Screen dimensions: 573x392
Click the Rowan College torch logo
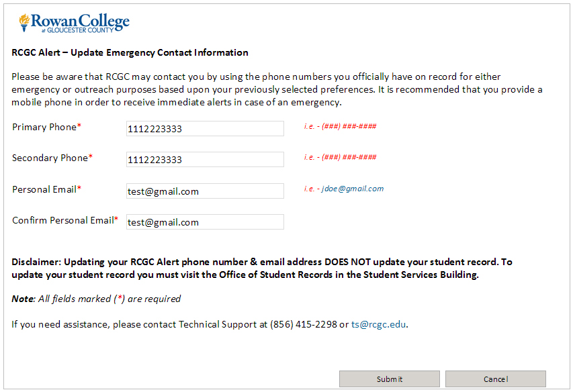25,23
